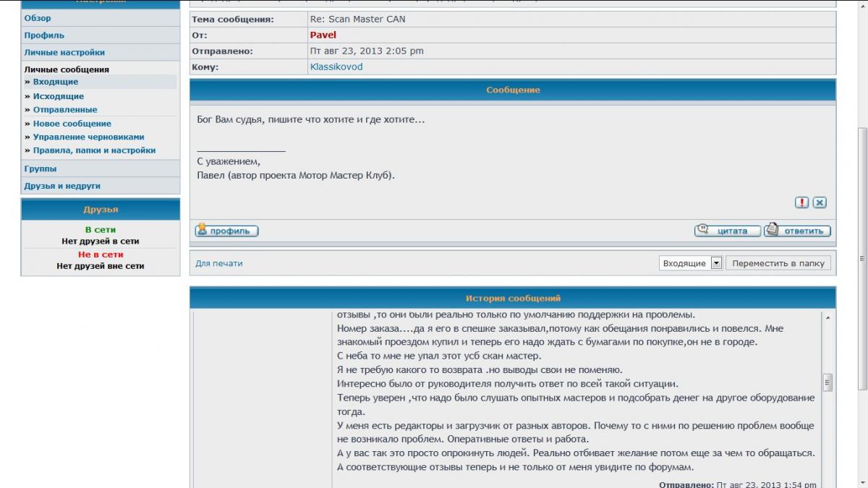The image size is (868, 488).
Task: Go to Входящие folder in sidebar
Action: (56, 82)
